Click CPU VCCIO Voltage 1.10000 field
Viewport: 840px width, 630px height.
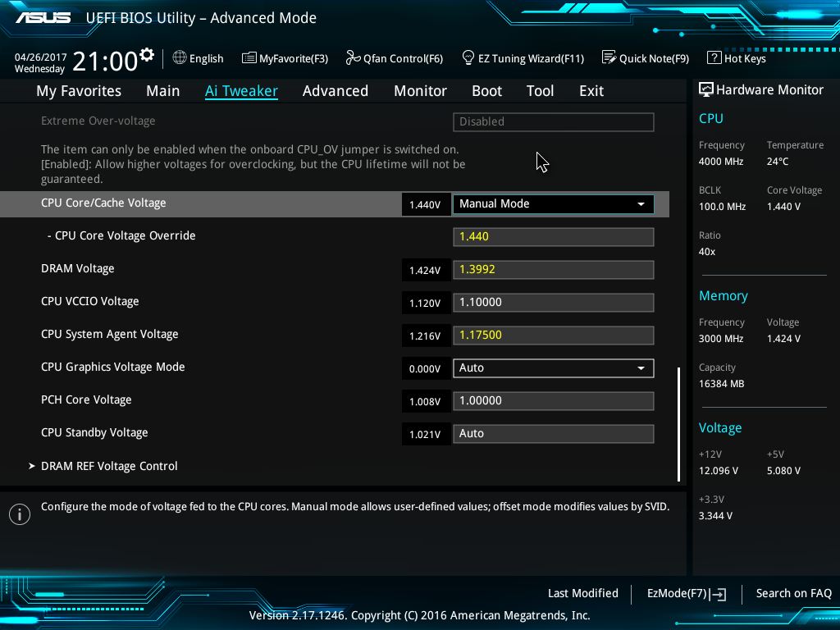pyautogui.click(x=554, y=302)
